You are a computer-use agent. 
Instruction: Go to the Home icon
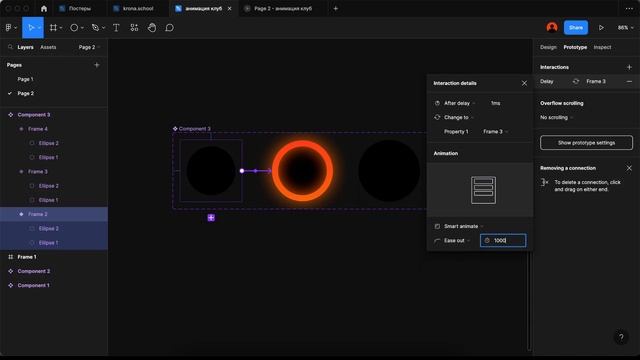coord(44,9)
